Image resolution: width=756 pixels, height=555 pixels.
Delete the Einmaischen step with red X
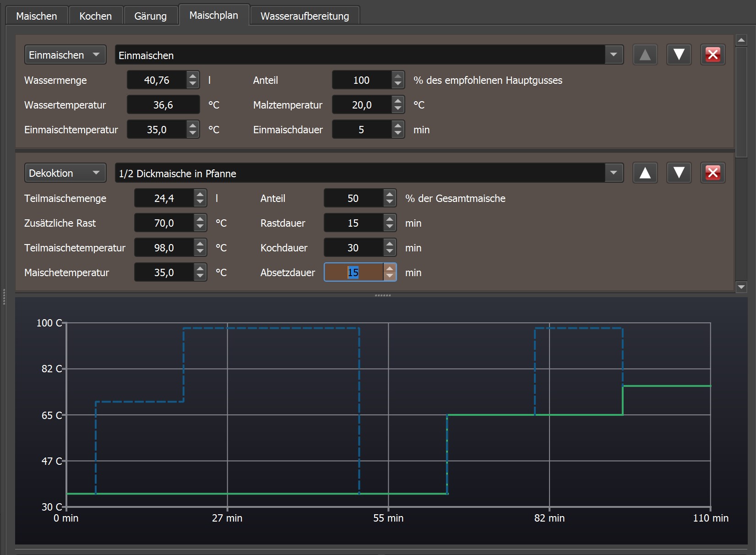[x=712, y=55]
